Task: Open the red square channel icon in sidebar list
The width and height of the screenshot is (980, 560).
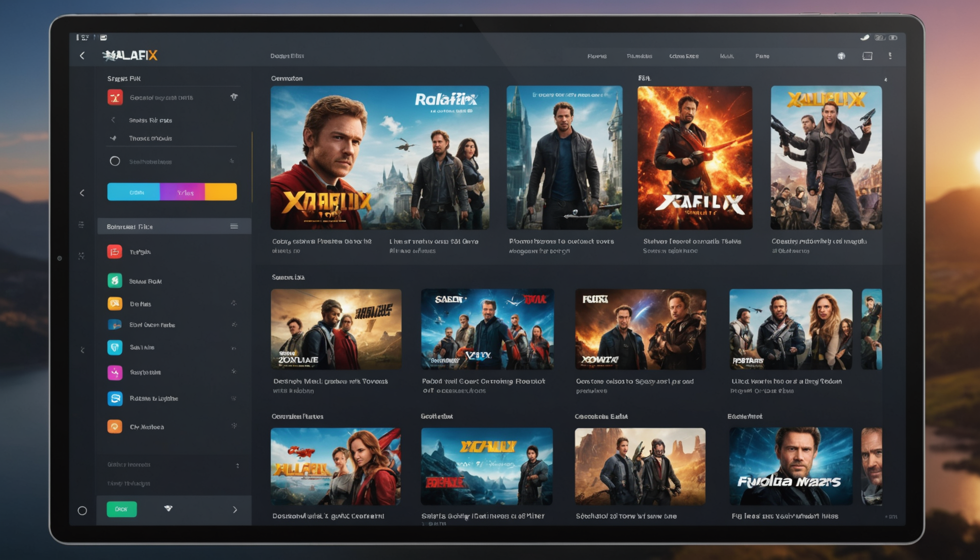Action: [x=115, y=251]
